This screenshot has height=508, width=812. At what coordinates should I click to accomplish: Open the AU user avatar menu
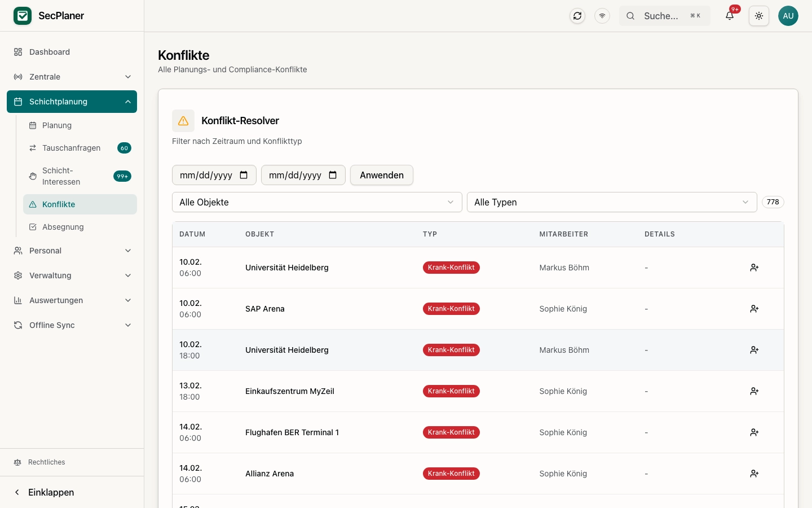[788, 16]
